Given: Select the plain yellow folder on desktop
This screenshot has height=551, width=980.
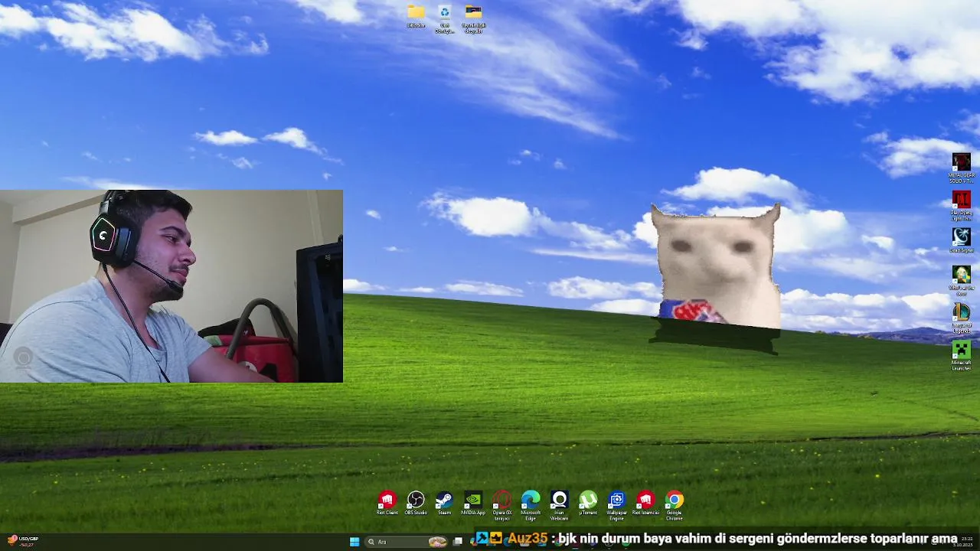Looking at the screenshot, I should [416, 16].
